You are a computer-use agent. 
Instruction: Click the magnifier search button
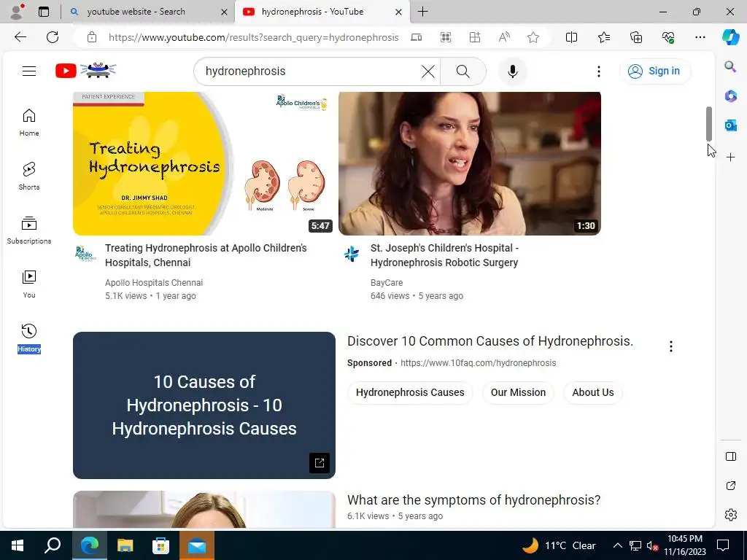(x=463, y=71)
